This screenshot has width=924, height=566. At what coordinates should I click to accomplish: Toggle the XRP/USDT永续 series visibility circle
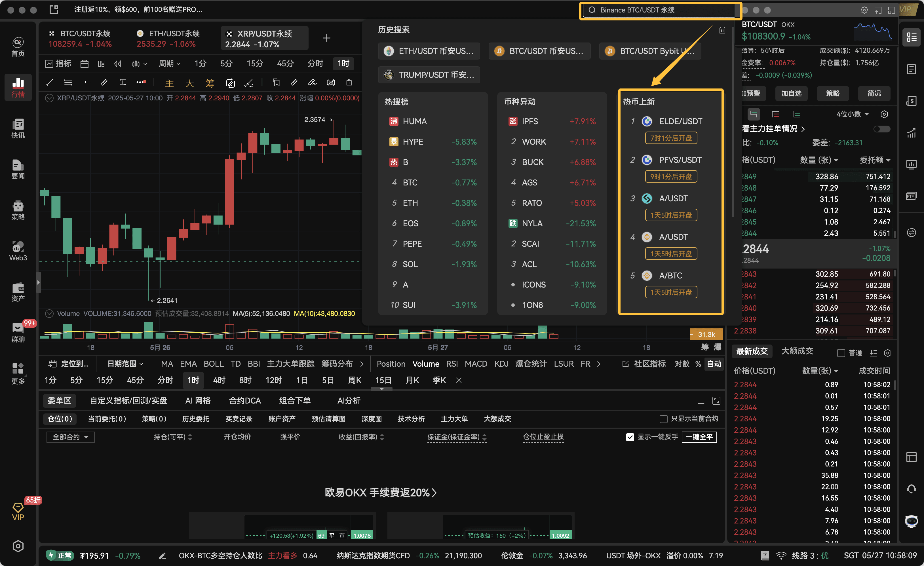(x=50, y=98)
